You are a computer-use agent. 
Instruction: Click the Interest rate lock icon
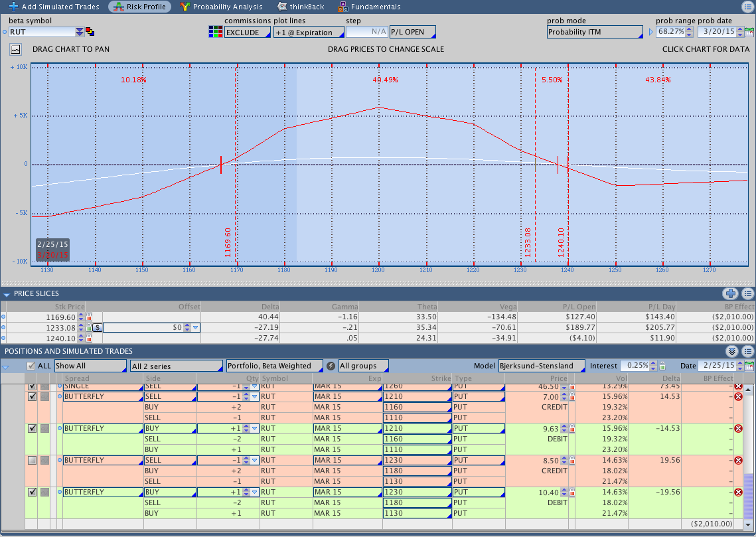[661, 366]
